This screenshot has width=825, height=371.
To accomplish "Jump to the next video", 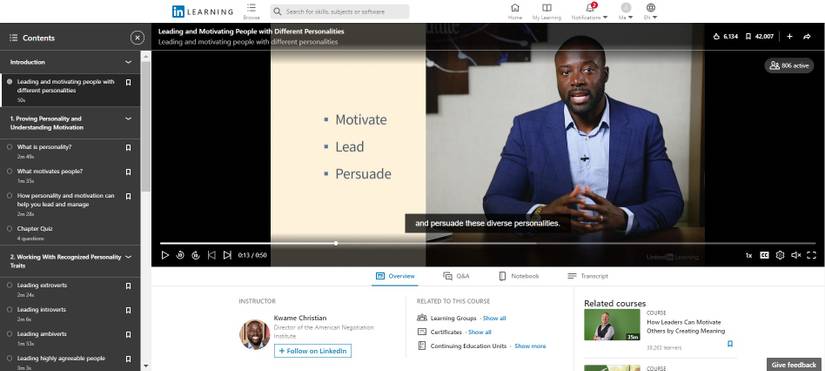I will pyautogui.click(x=227, y=255).
